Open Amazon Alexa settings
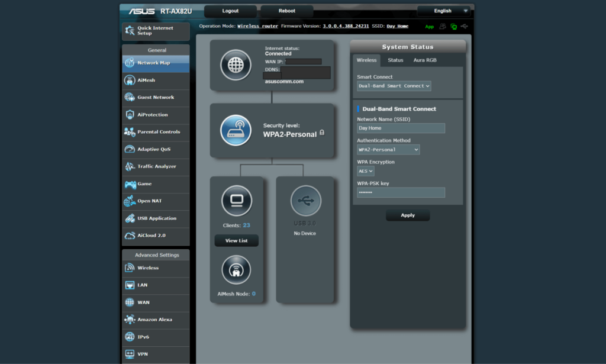This screenshot has width=606, height=364. [x=155, y=320]
